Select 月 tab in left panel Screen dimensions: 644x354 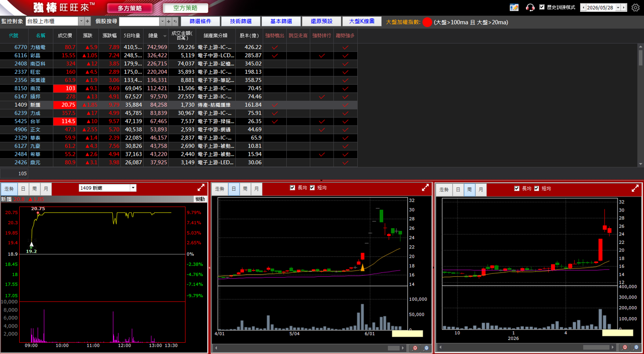pos(46,189)
